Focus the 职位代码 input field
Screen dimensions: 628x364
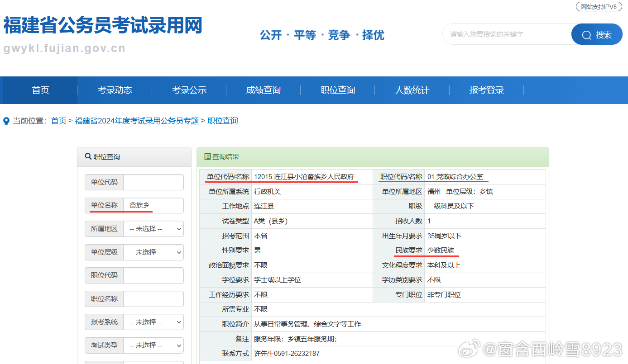[x=153, y=275]
